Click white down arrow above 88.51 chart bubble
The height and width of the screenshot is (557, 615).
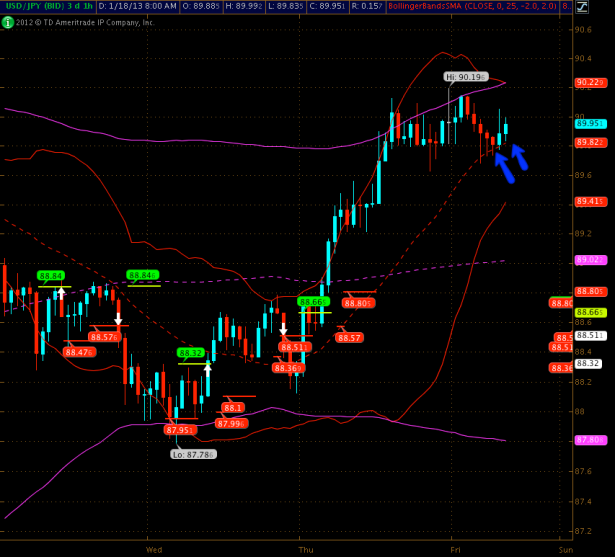point(284,329)
